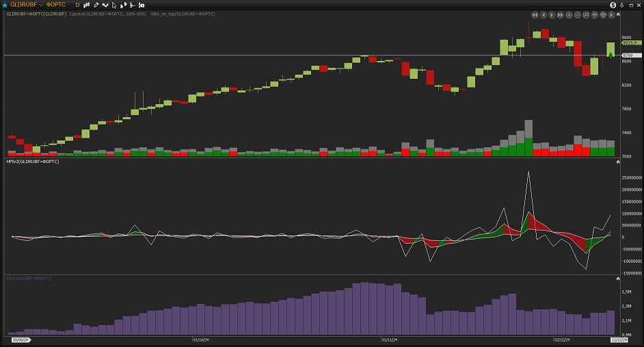Step chart one bar left

coord(544,14)
